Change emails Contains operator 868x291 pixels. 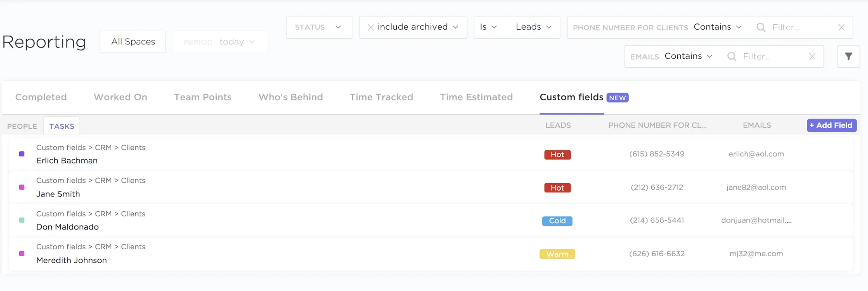688,56
